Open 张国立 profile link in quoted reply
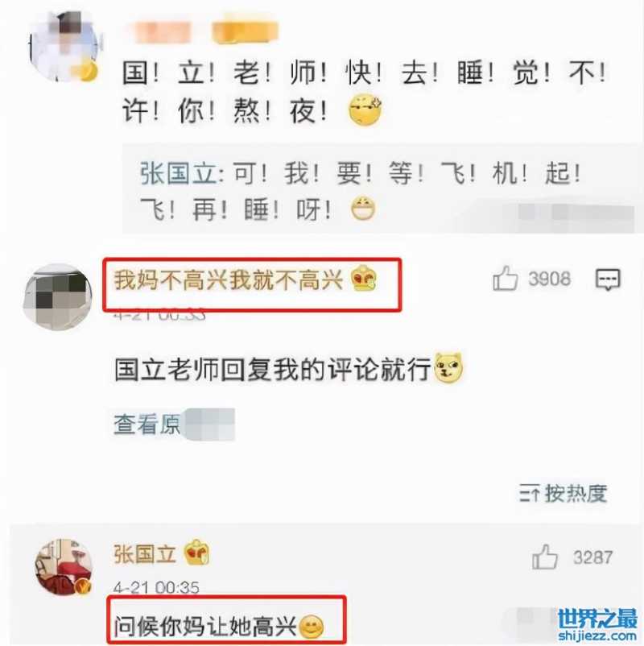This screenshot has width=644, height=646. [178, 173]
